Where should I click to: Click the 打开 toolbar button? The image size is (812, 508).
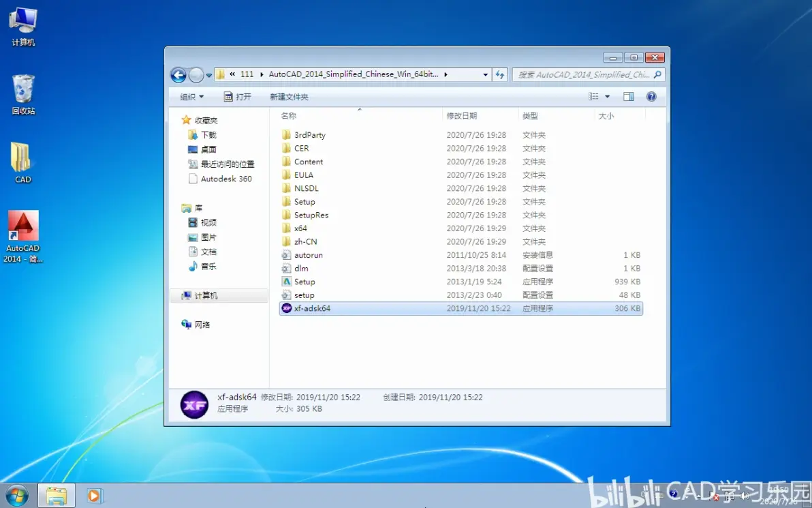[238, 97]
